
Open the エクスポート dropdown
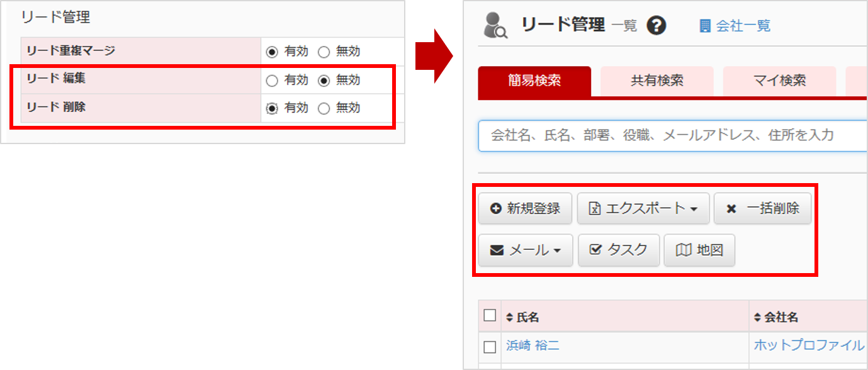click(x=643, y=209)
